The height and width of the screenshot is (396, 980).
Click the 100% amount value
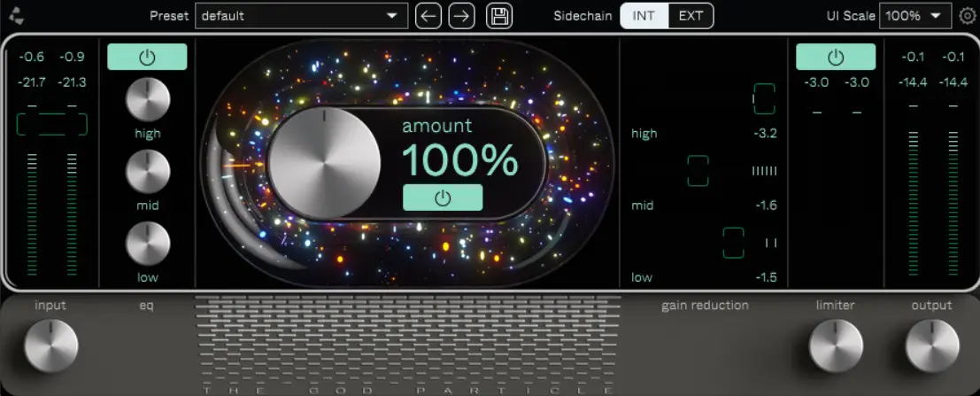460,160
